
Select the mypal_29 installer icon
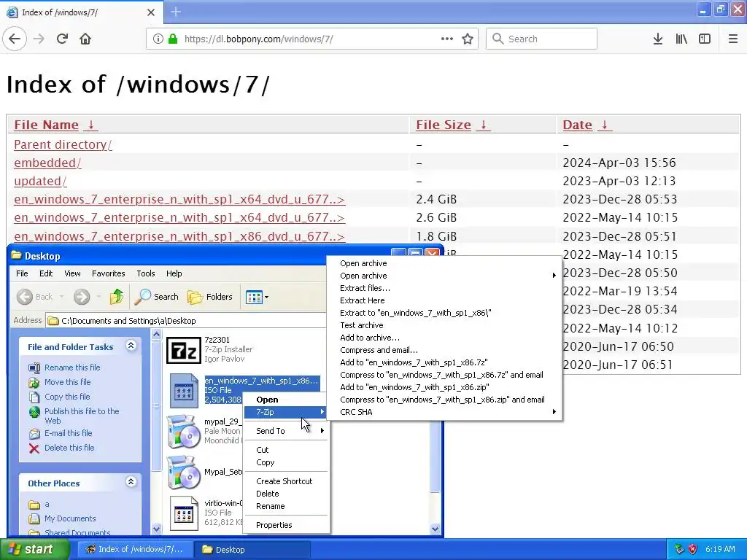point(183,432)
